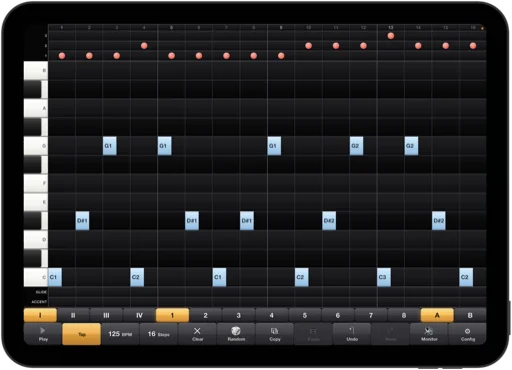Tap the octave 2 dot at step 10
The image size is (512, 370).
tap(309, 46)
